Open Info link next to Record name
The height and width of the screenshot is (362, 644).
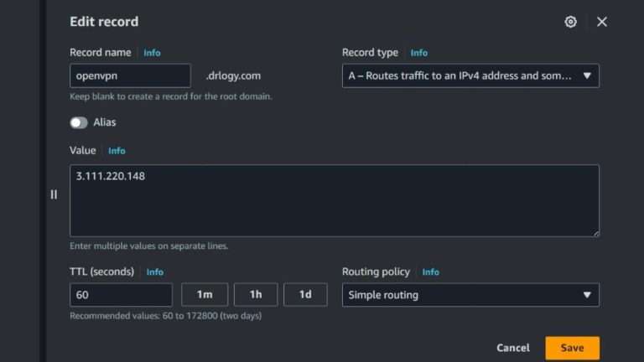click(152, 53)
